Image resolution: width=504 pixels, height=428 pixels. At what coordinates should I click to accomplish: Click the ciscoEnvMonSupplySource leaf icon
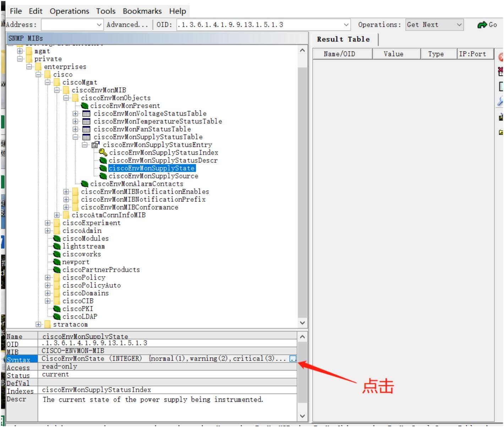(103, 176)
